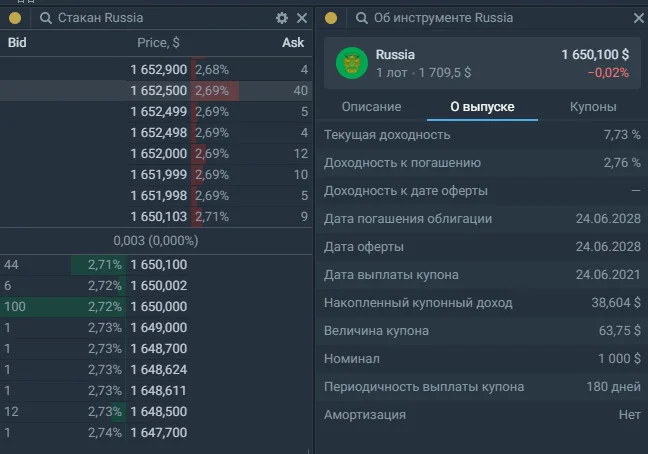Screen dimensions: 648x454
Task: Click ask price 1 651,998
Action: tap(159, 195)
